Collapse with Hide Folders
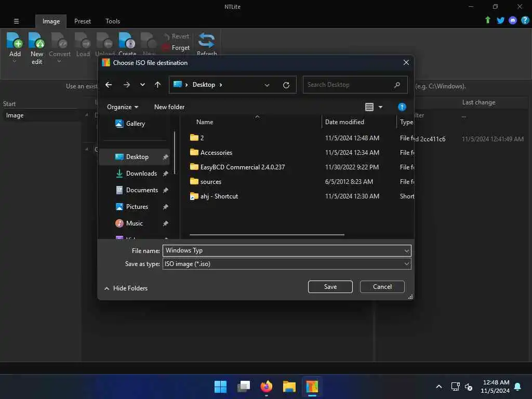Screen dimensions: 532x399 tap(126, 288)
